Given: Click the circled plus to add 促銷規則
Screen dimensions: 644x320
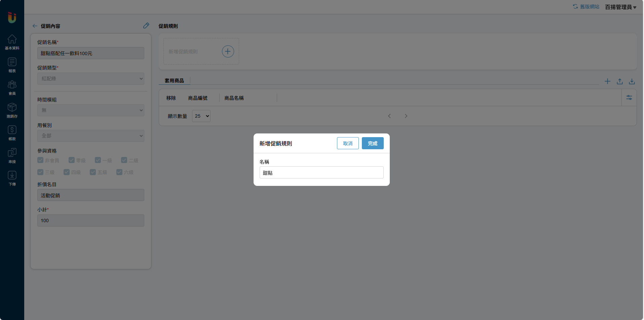Looking at the screenshot, I should [x=228, y=51].
